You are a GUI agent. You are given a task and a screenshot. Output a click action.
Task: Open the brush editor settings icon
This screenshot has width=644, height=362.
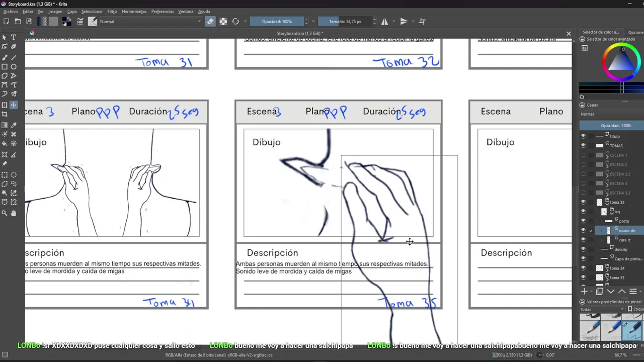click(79, 22)
